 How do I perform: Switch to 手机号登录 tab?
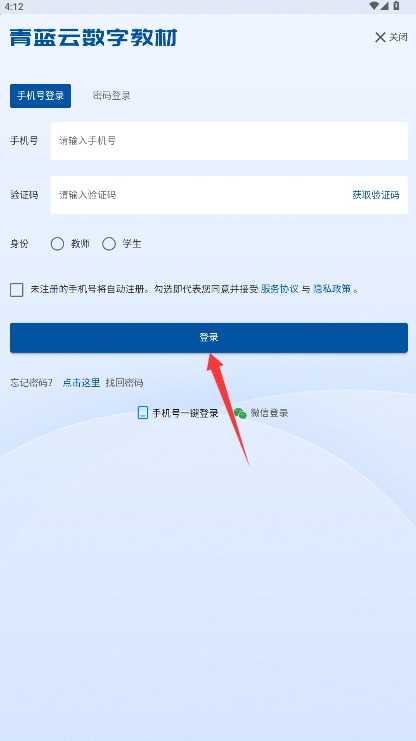40,96
